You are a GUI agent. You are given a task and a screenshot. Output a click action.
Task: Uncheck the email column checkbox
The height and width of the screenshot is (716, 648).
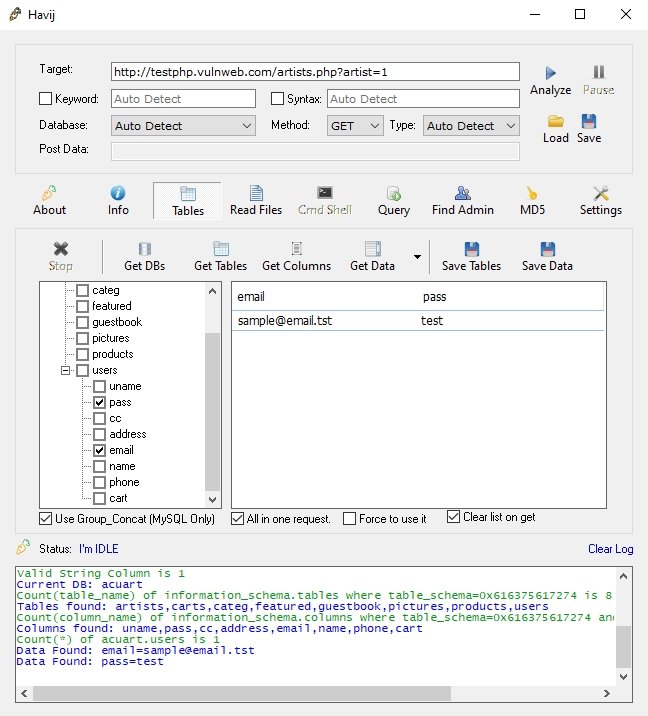coord(99,450)
